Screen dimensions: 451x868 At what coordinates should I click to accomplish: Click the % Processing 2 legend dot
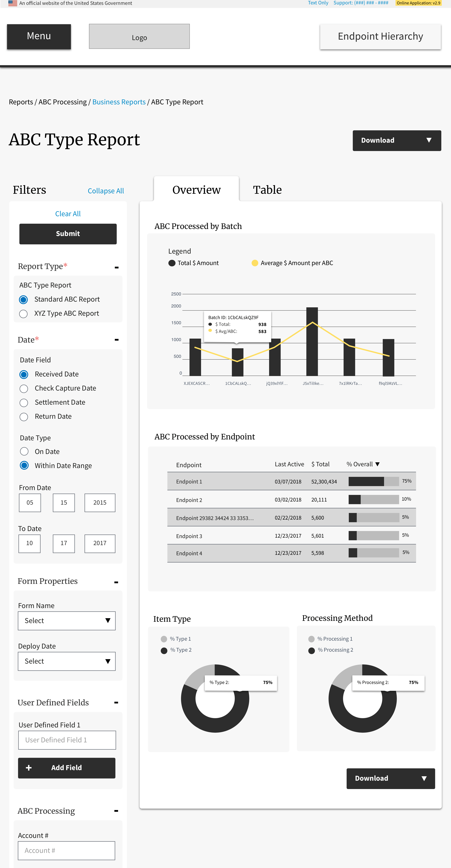coord(311,650)
